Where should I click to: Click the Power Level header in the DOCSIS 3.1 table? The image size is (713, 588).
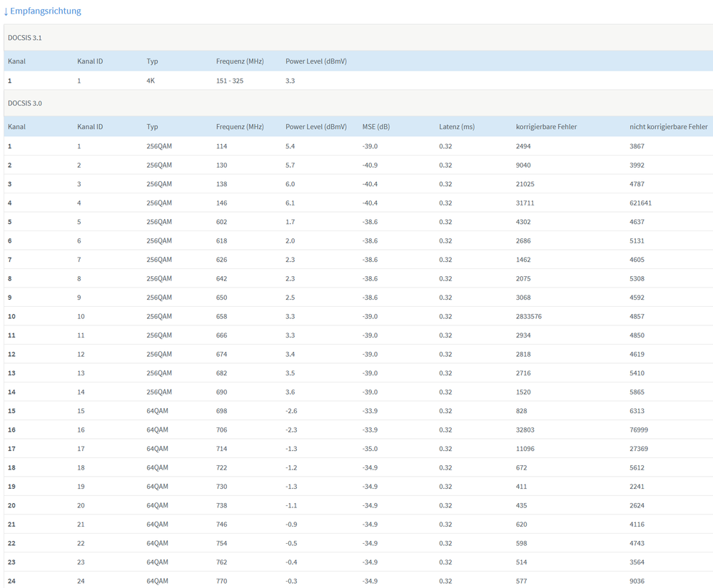click(316, 61)
